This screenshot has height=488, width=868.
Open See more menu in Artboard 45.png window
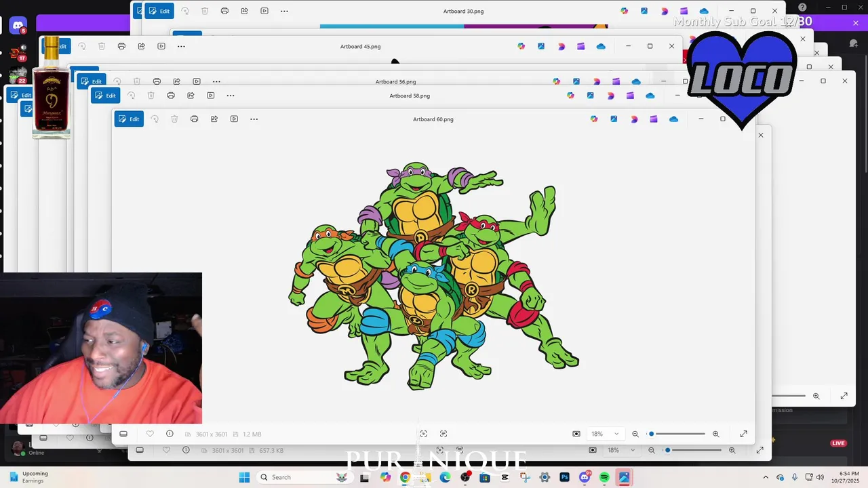[x=181, y=46]
